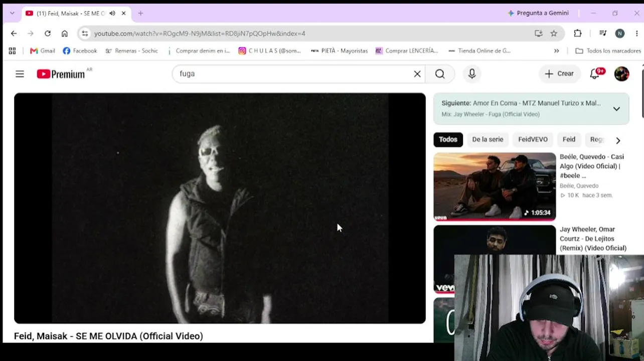Select the Todos filter chip
The image size is (644, 361).
448,139
